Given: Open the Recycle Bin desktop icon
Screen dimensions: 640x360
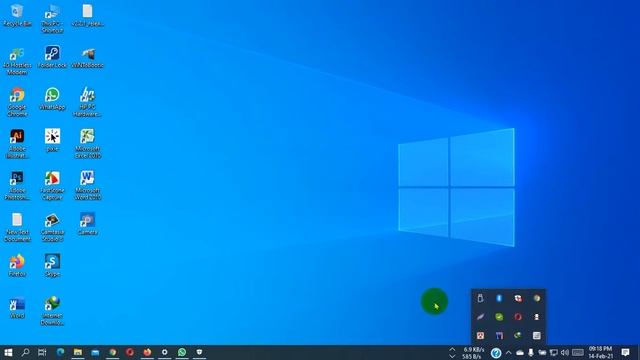Looking at the screenshot, I should pyautogui.click(x=17, y=16).
